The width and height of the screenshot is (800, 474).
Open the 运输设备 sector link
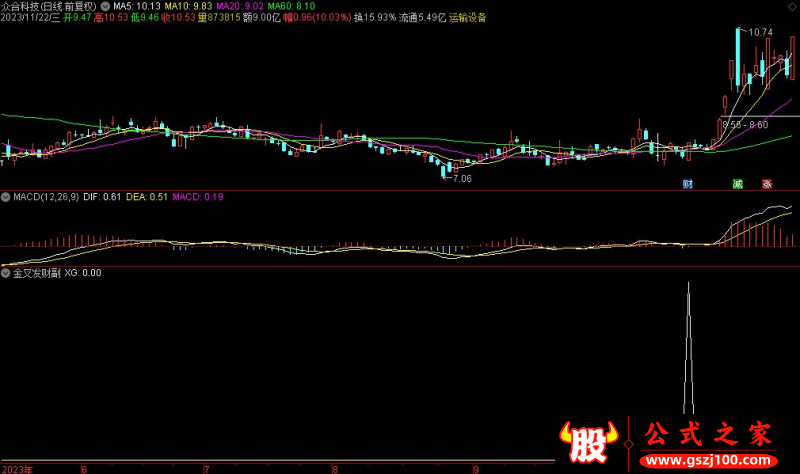[x=468, y=18]
